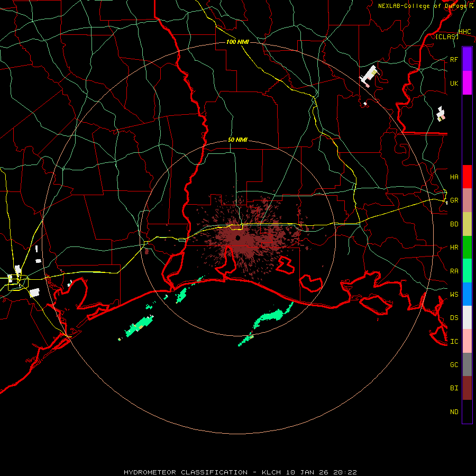Viewport: 476px width, 476px height.
Task: Click the HHC product code label
Action: point(464,31)
